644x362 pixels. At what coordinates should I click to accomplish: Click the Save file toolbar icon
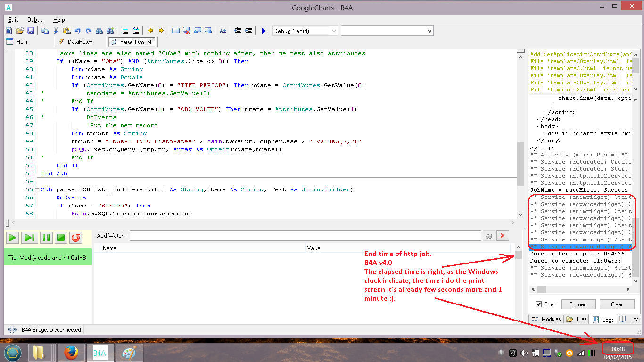click(x=31, y=31)
